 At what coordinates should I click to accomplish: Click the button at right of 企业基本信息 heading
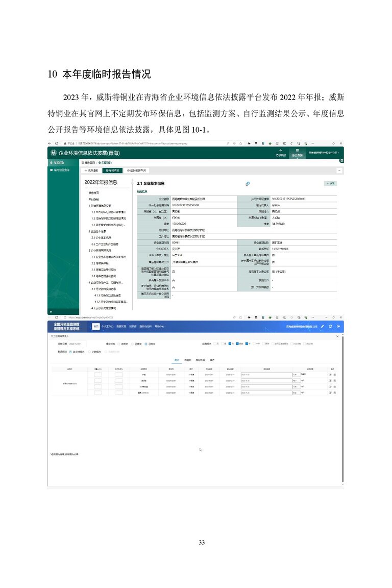330,183
